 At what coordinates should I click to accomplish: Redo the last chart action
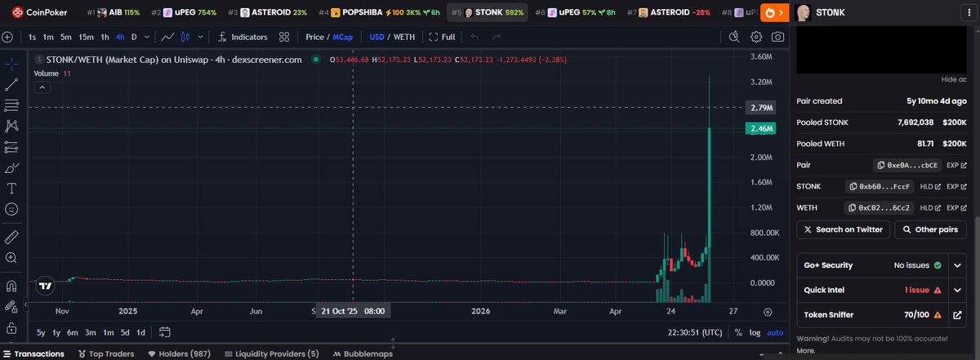[x=497, y=37]
